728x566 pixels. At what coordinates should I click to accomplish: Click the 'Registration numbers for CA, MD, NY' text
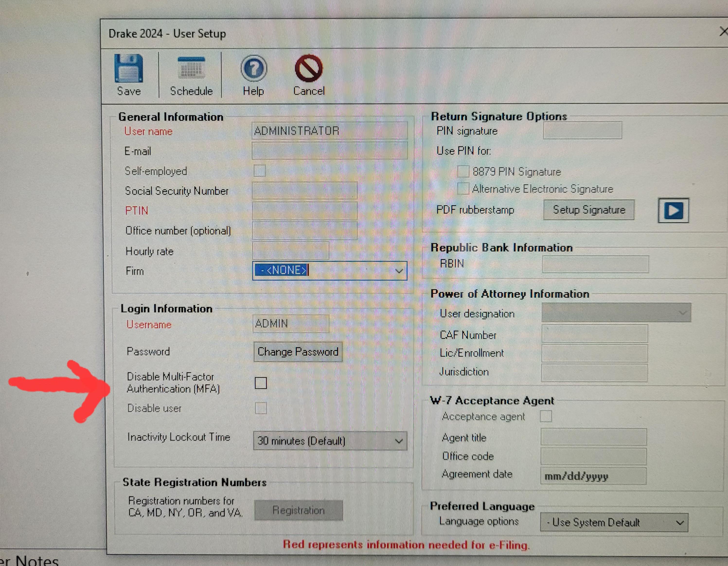tap(185, 507)
